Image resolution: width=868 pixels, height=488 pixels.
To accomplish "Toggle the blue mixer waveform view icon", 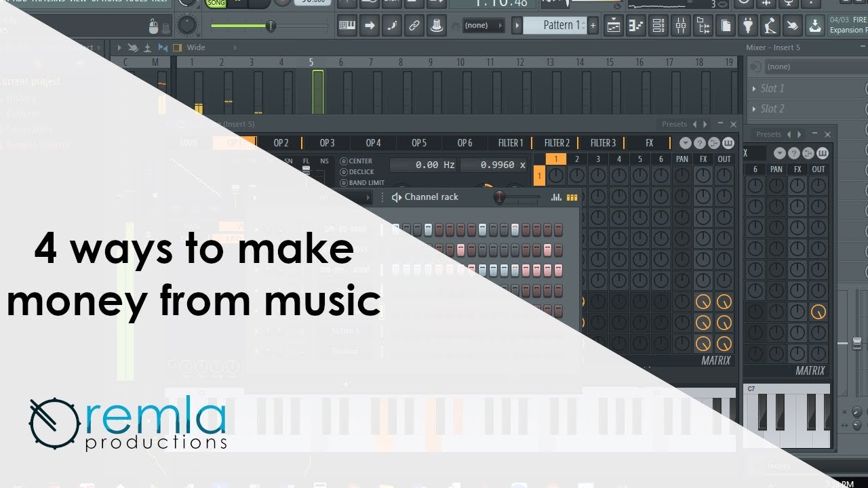I will [x=162, y=47].
